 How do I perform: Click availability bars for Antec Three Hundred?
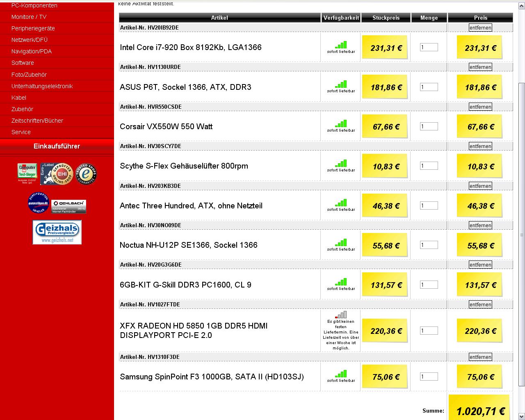point(341,203)
